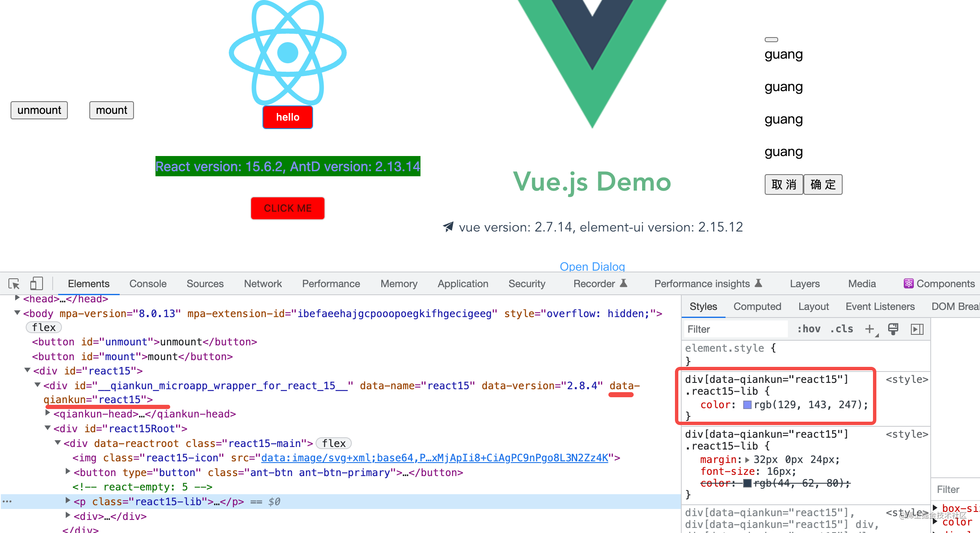Click the paint roller rendering emulation icon

point(893,329)
